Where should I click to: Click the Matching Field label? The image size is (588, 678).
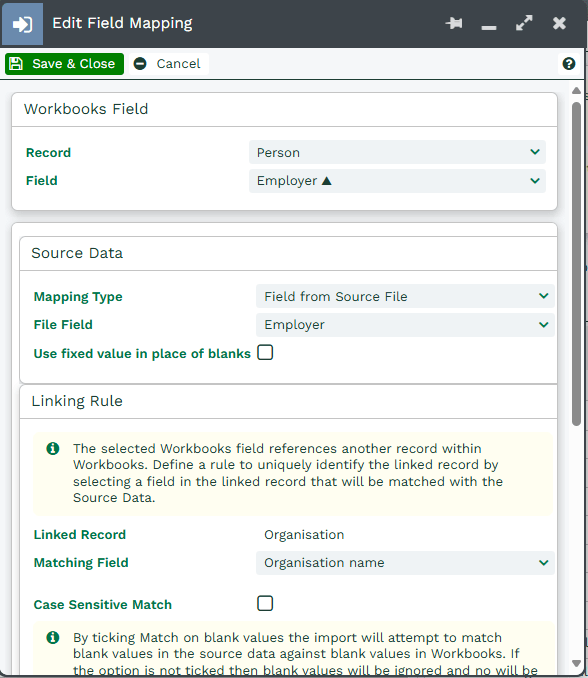(x=81, y=563)
